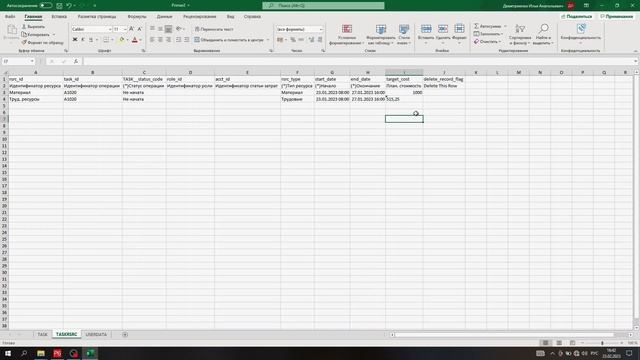The image size is (640, 360).
Task: Open the number format dropdown
Action: pyautogui.click(x=321, y=29)
